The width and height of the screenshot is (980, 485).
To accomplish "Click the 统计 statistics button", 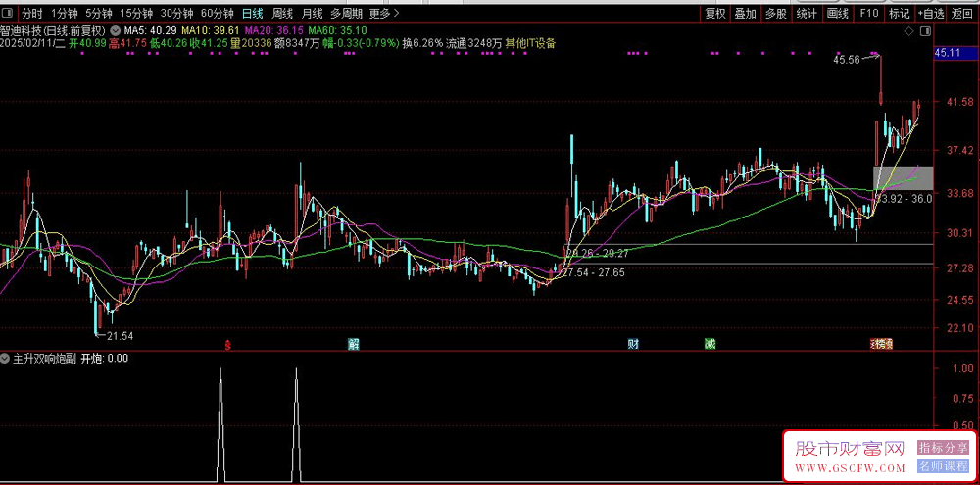I will pos(807,13).
